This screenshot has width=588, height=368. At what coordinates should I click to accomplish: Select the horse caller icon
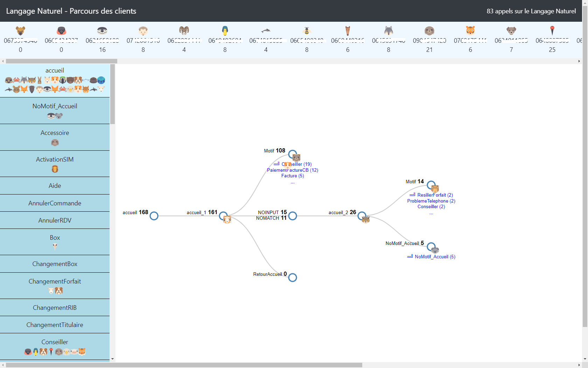348,30
